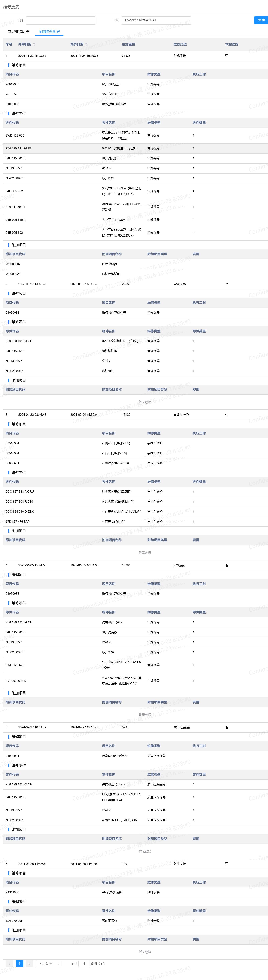Switch to 全国维修历史 tab
This screenshot has width=268, height=980.
tap(49, 32)
